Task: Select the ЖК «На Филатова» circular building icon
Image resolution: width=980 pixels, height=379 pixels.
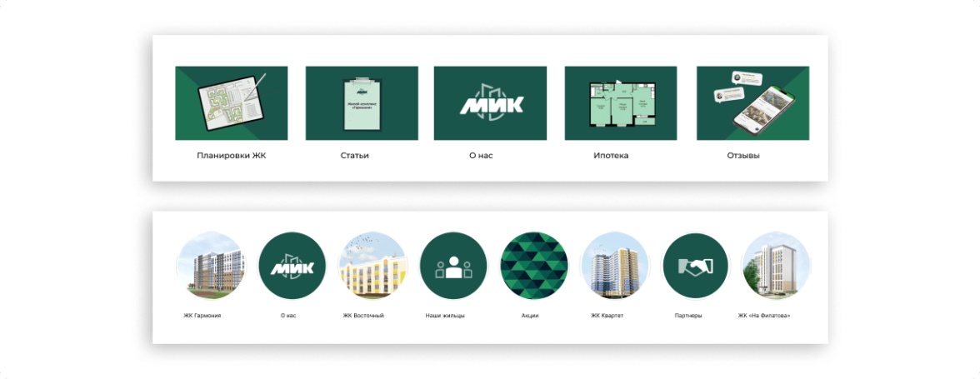Action: 777,266
